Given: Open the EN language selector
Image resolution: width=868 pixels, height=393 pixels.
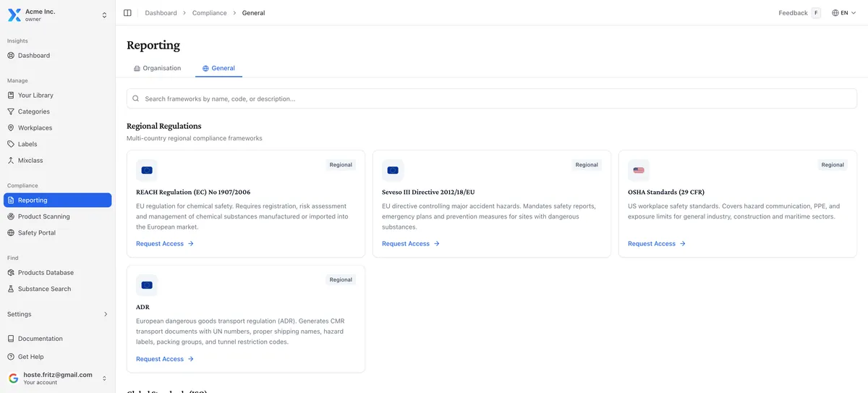Looking at the screenshot, I should click(x=843, y=13).
